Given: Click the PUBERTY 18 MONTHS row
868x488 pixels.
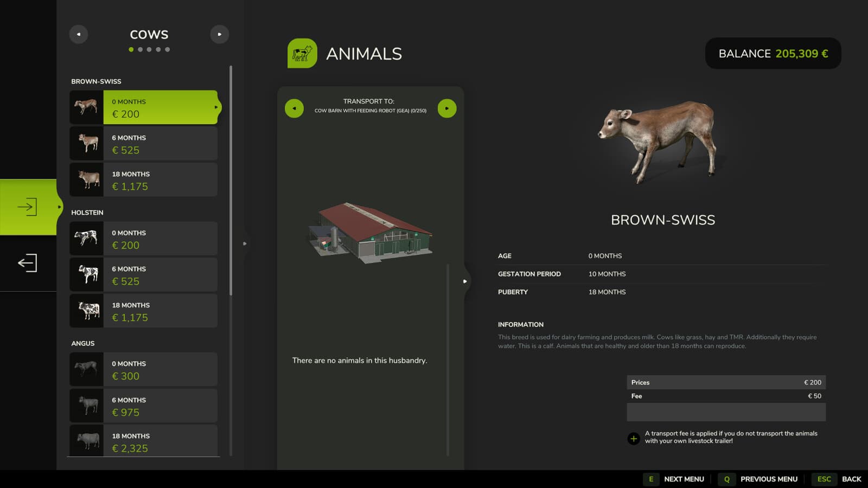Looking at the screenshot, I should tap(662, 292).
